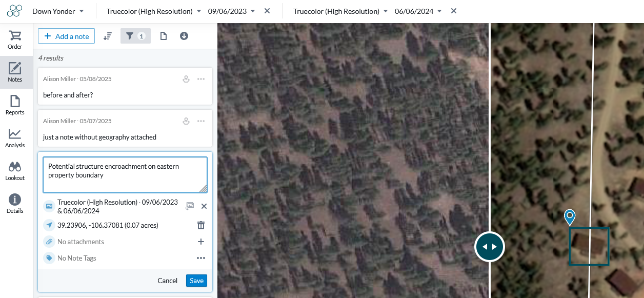Click 'No Note Tags' text
Image resolution: width=644 pixels, height=298 pixels.
click(x=77, y=258)
